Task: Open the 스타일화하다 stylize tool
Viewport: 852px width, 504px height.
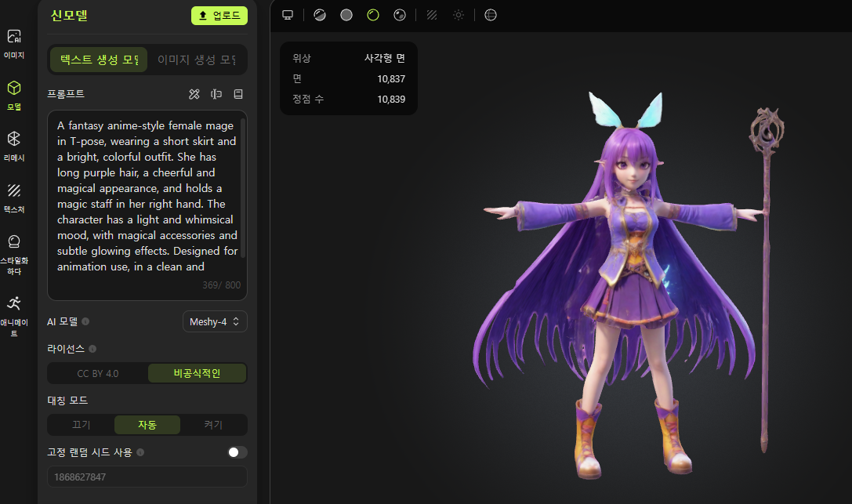Action: (x=14, y=249)
